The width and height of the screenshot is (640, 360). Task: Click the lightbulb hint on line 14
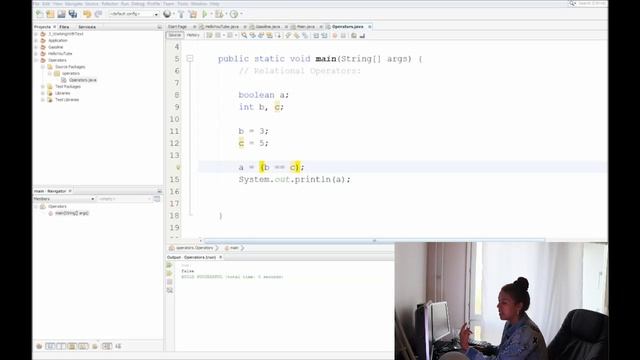point(178,167)
